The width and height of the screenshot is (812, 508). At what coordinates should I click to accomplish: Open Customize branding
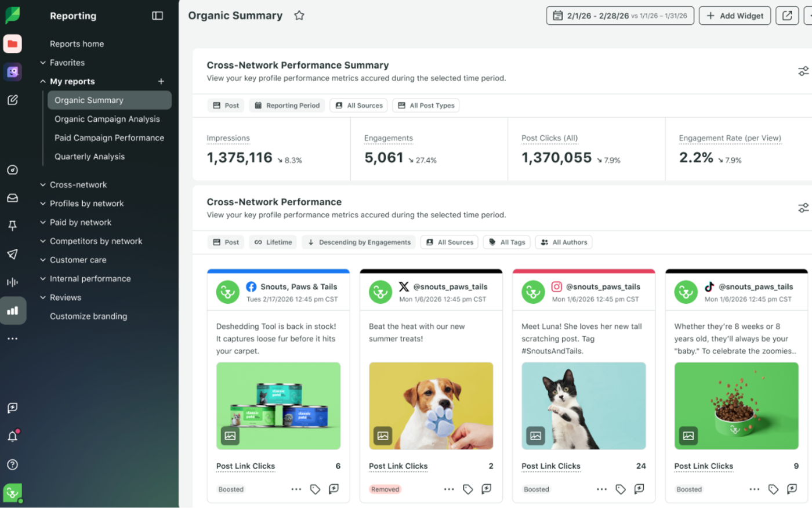89,317
